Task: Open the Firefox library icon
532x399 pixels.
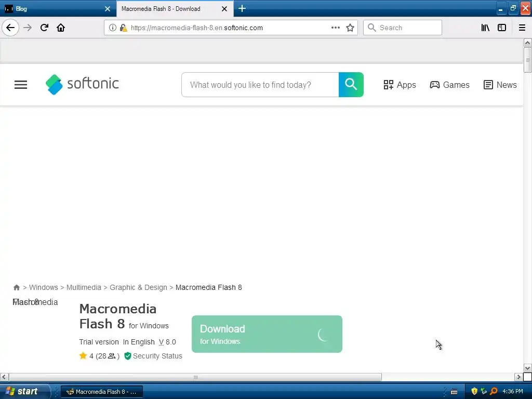Action: click(x=485, y=28)
